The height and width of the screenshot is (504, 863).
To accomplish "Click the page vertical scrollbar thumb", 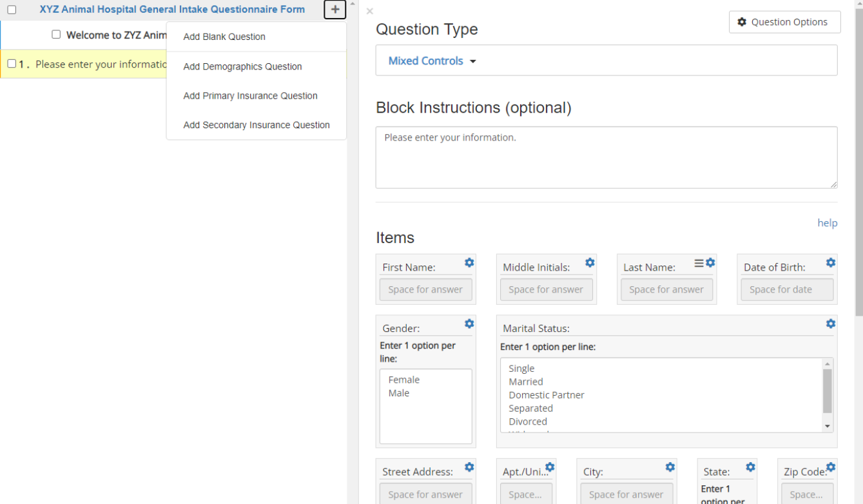I will coord(858,161).
